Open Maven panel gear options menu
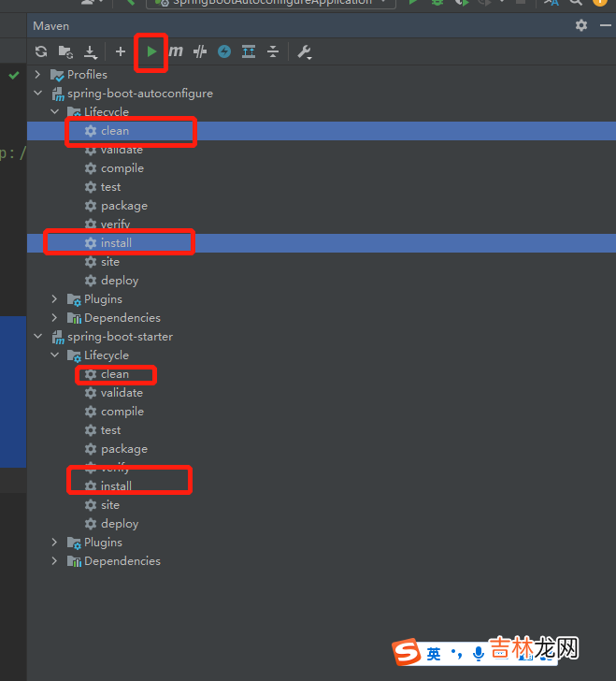616x681 pixels. (x=581, y=25)
